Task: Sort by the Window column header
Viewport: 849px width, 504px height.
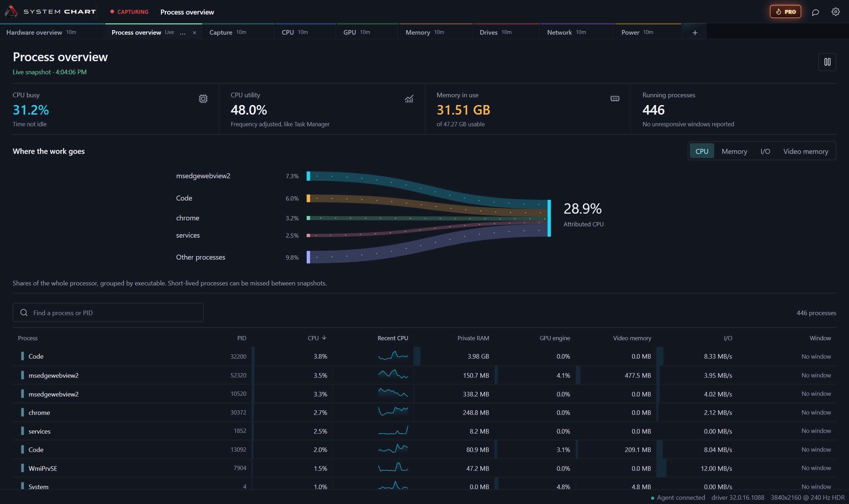Action: pyautogui.click(x=820, y=338)
